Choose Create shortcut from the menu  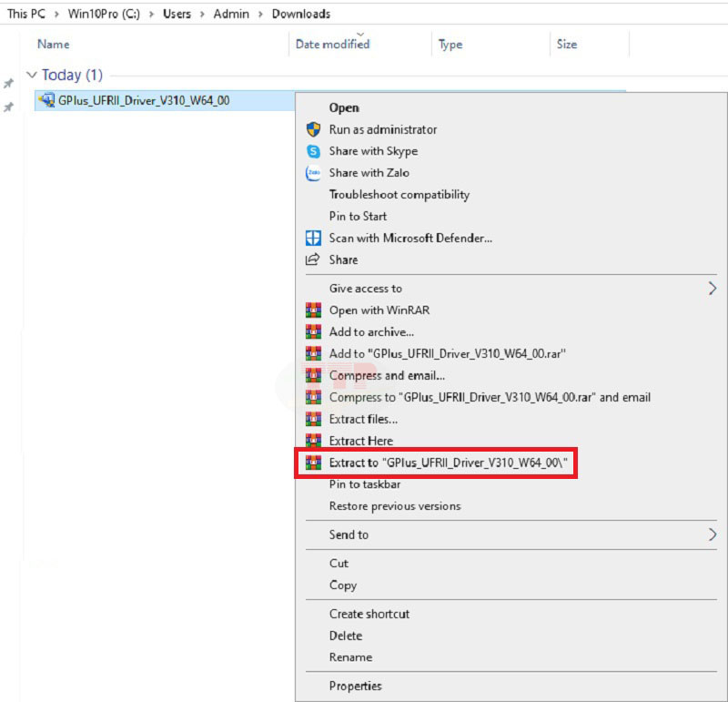(x=369, y=614)
